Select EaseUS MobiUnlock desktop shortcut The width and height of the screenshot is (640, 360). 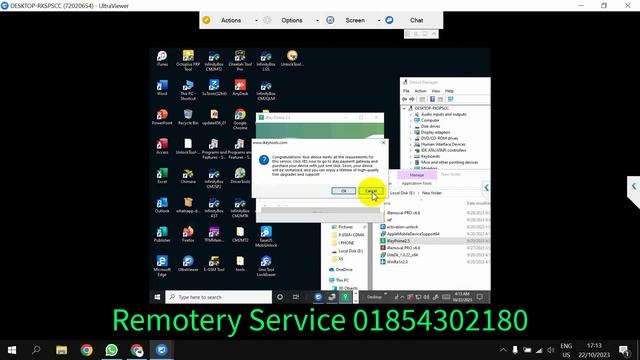pyautogui.click(x=266, y=236)
